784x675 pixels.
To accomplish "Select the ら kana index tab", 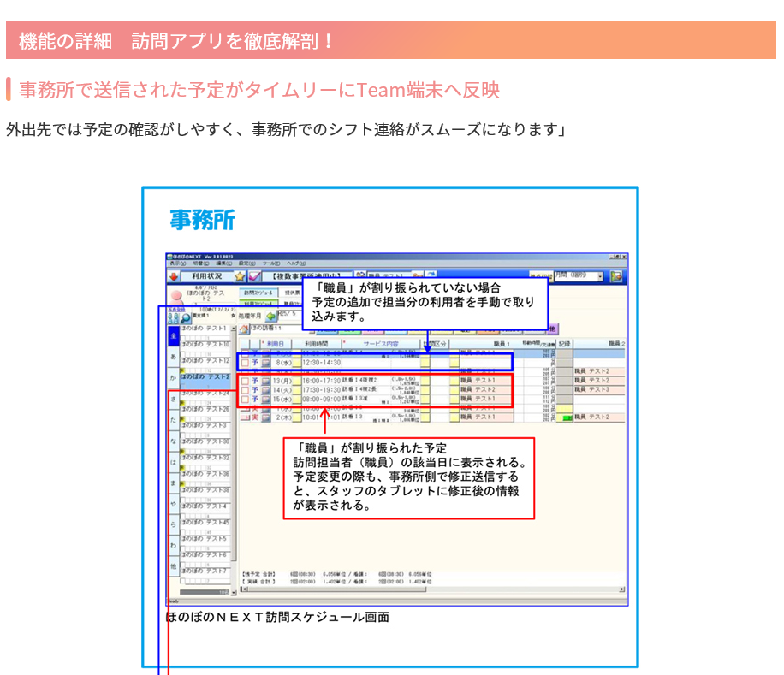I will click(174, 524).
